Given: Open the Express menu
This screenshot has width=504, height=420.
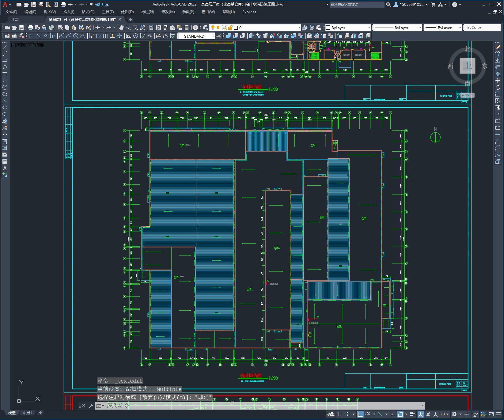Looking at the screenshot, I should pyautogui.click(x=249, y=12).
